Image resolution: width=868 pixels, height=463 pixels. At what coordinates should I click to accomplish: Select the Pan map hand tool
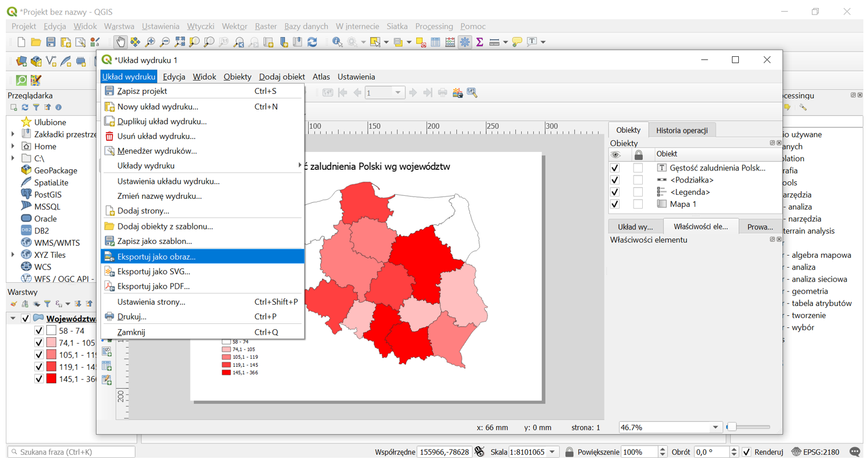(x=120, y=42)
